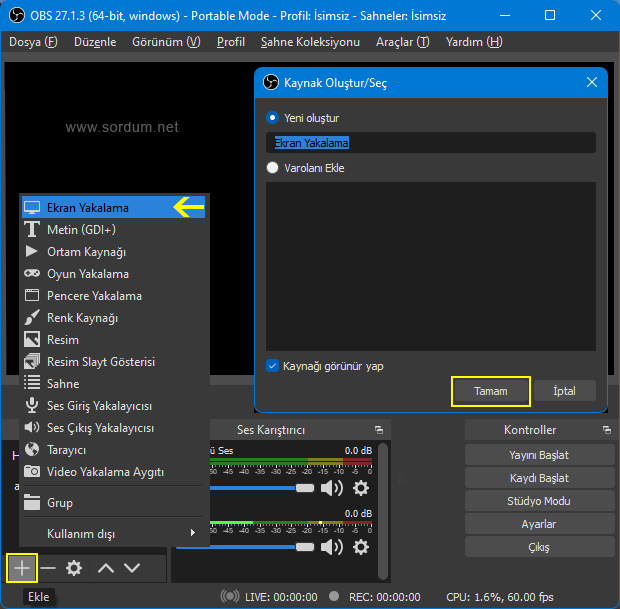The width and height of the screenshot is (620, 609).
Task: Uncheck Kaynağı görünür yap checkbox
Action: tap(273, 366)
